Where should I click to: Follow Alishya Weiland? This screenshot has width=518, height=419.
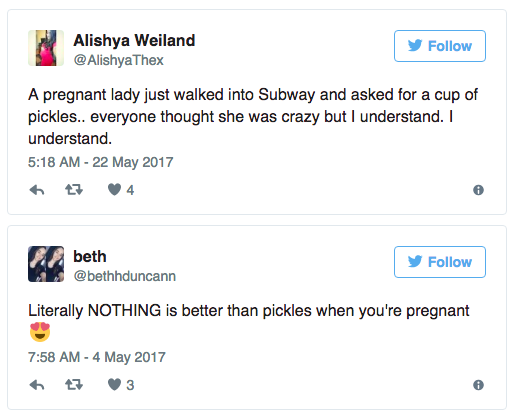440,46
